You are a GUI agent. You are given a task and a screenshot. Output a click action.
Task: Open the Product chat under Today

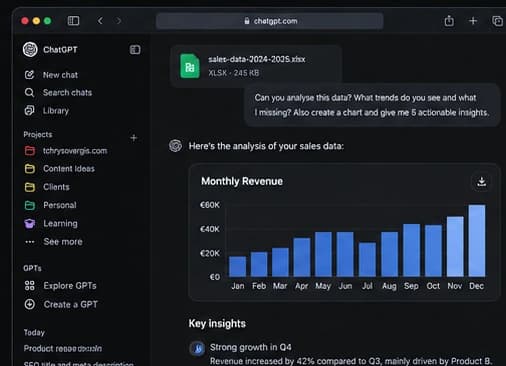pos(63,349)
